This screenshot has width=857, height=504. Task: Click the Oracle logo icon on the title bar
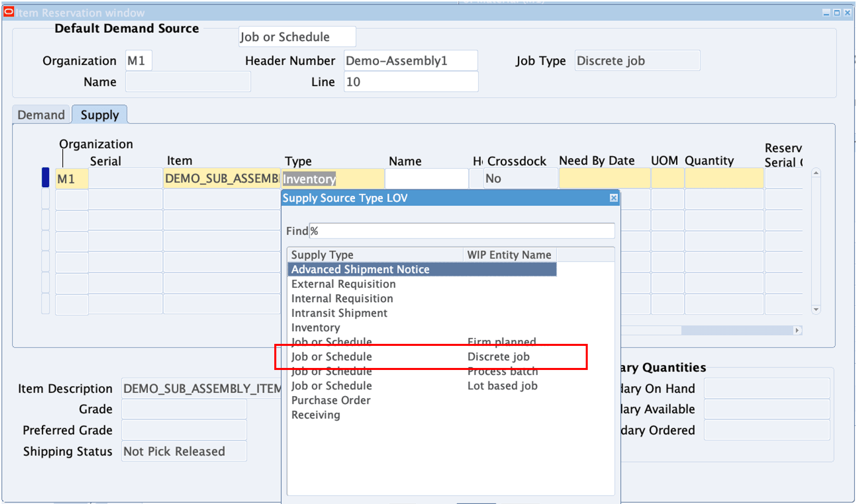coord(8,12)
